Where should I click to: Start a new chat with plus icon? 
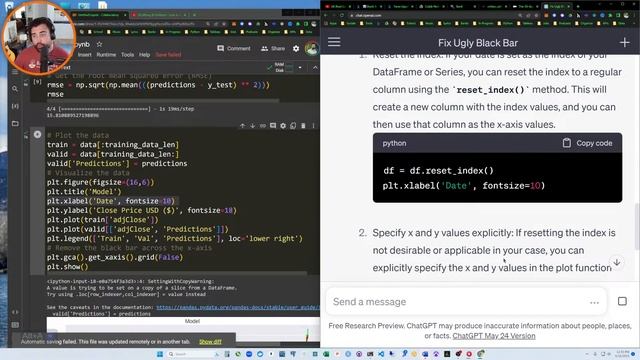point(624,42)
